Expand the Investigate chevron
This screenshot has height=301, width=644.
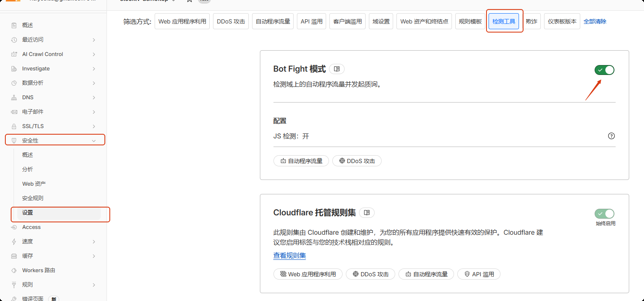[x=94, y=69]
